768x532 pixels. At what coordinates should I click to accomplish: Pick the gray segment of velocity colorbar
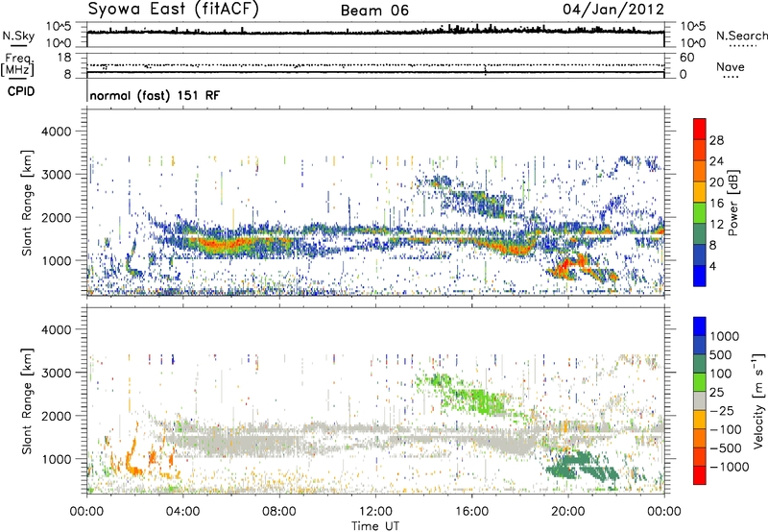coord(700,401)
